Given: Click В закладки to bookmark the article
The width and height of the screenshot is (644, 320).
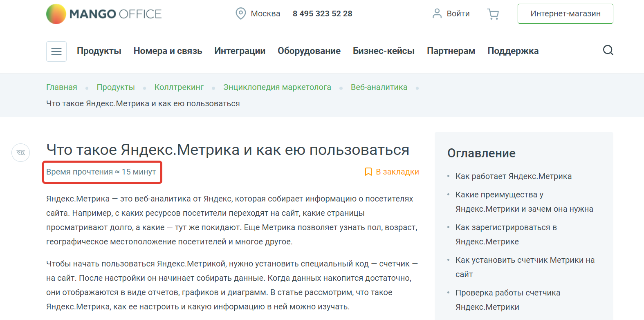Looking at the screenshot, I should coord(397,172).
